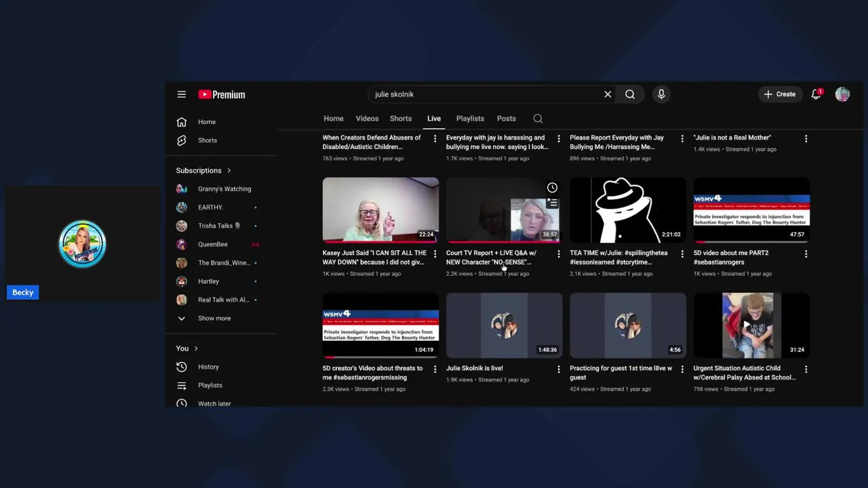Open options for 'Julie Skolnik is live!' video
Viewport: 868px width, 488px height.
(x=559, y=369)
